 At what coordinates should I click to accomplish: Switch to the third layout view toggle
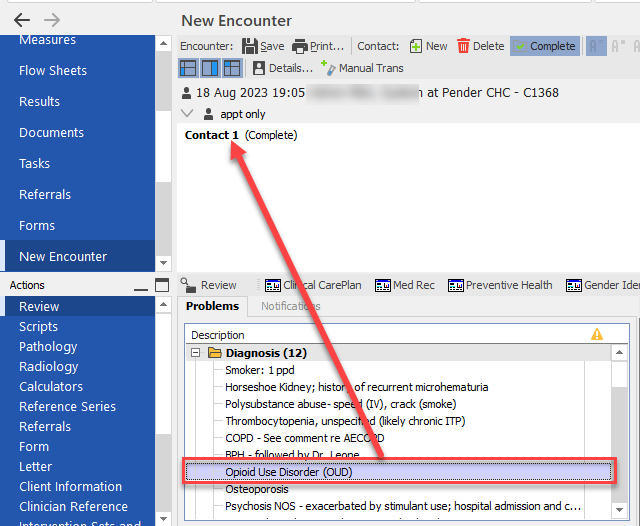[232, 68]
